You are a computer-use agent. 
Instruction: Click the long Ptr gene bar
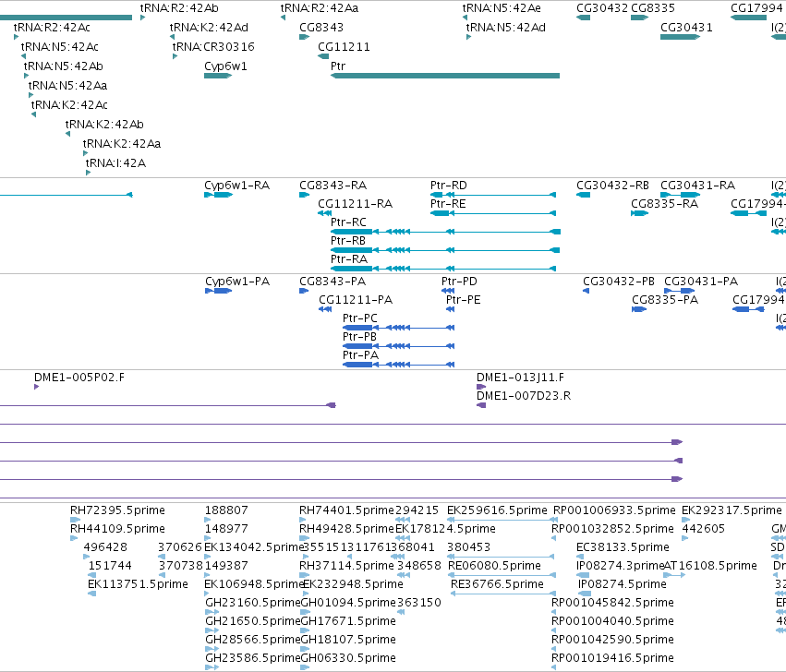(445, 76)
